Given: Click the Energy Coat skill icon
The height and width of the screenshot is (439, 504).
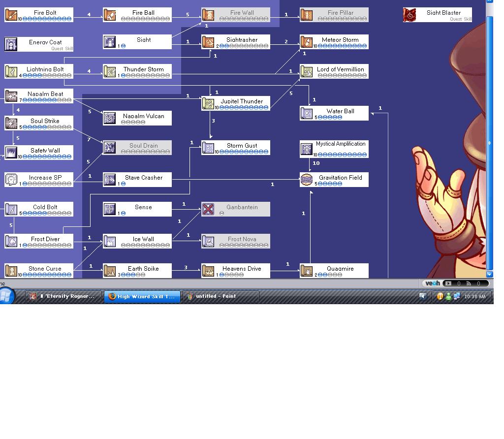Looking at the screenshot, I should pyautogui.click(x=11, y=44).
